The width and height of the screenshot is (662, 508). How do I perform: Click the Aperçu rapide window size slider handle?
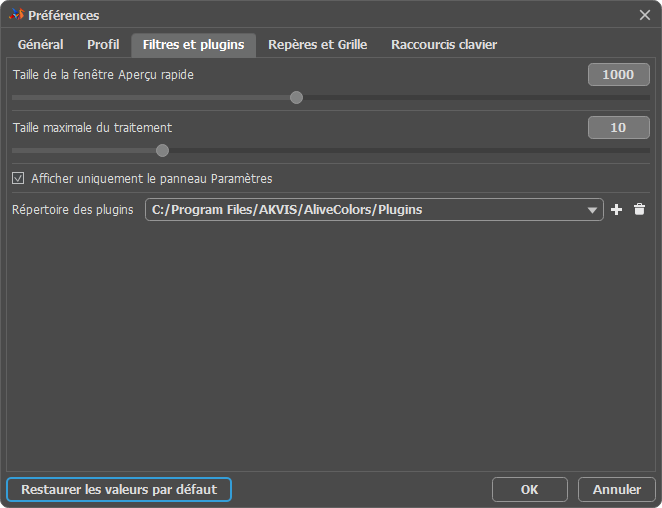coord(296,98)
